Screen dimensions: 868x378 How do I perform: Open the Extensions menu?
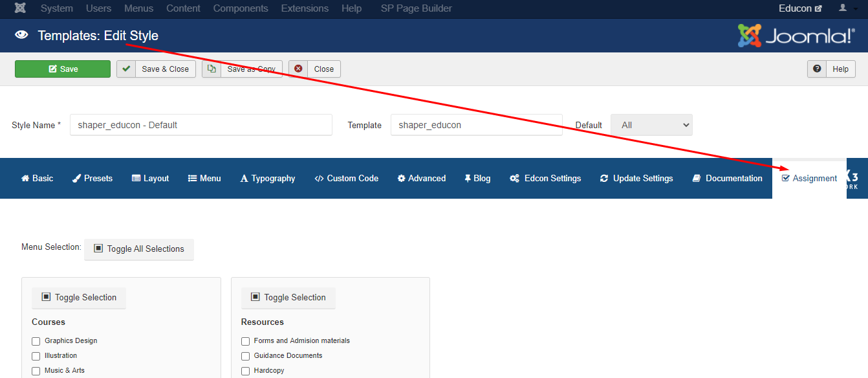(x=305, y=8)
